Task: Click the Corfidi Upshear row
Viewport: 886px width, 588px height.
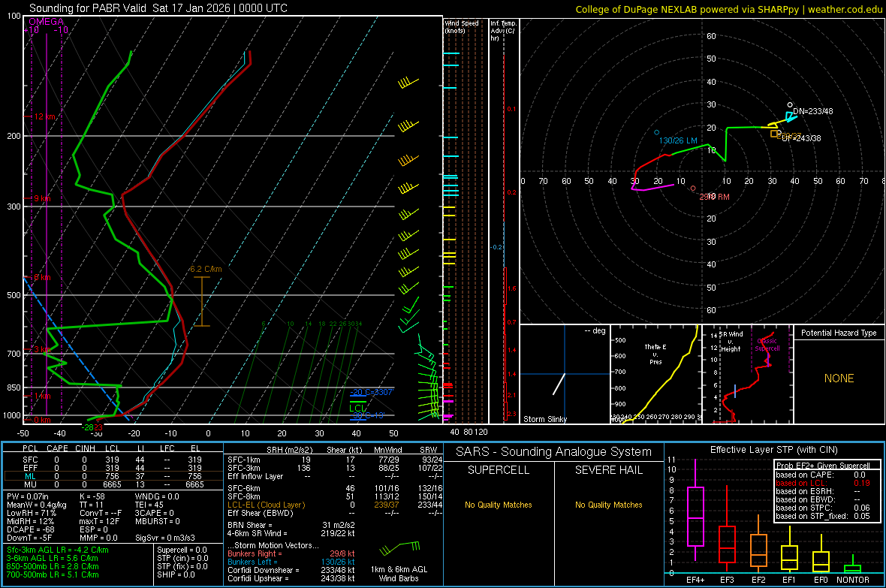Action: [291, 578]
